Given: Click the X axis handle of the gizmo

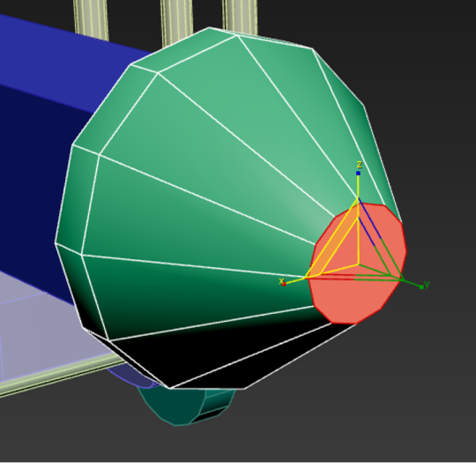Looking at the screenshot, I should [284, 284].
